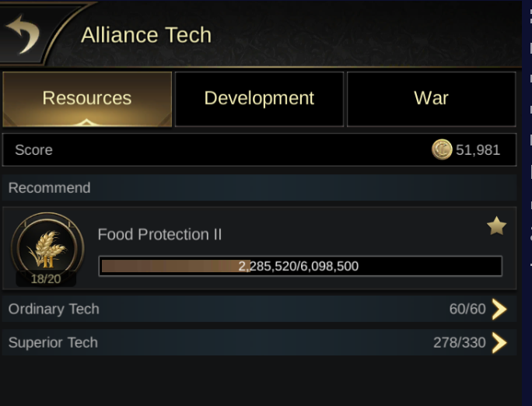532x406 pixels.
Task: Click the Food Protection II title text
Action: tap(159, 234)
